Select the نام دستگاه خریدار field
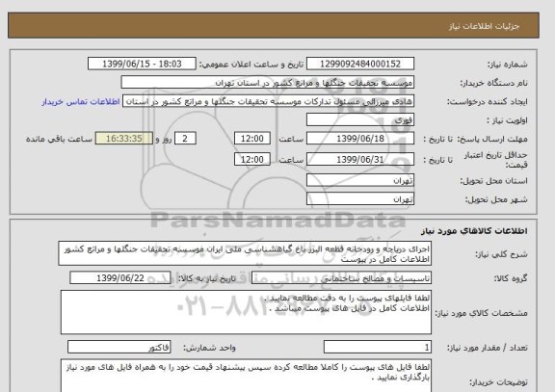This screenshot has height=392, width=555. [x=268, y=83]
